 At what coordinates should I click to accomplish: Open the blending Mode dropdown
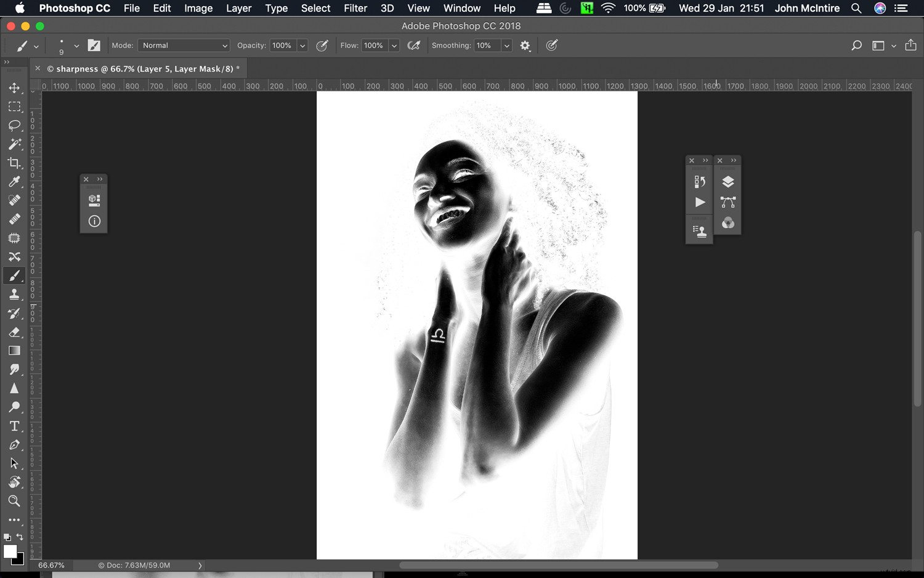point(183,45)
